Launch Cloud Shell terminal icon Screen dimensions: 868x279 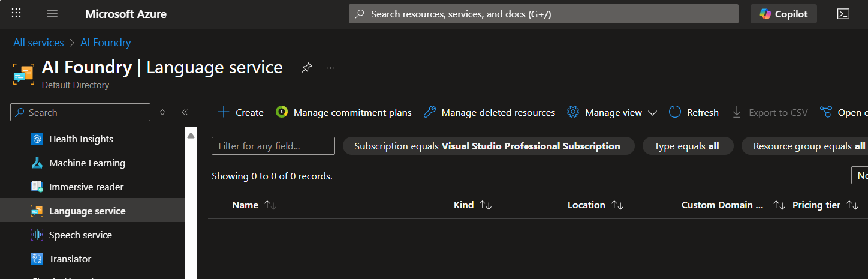[x=843, y=14]
